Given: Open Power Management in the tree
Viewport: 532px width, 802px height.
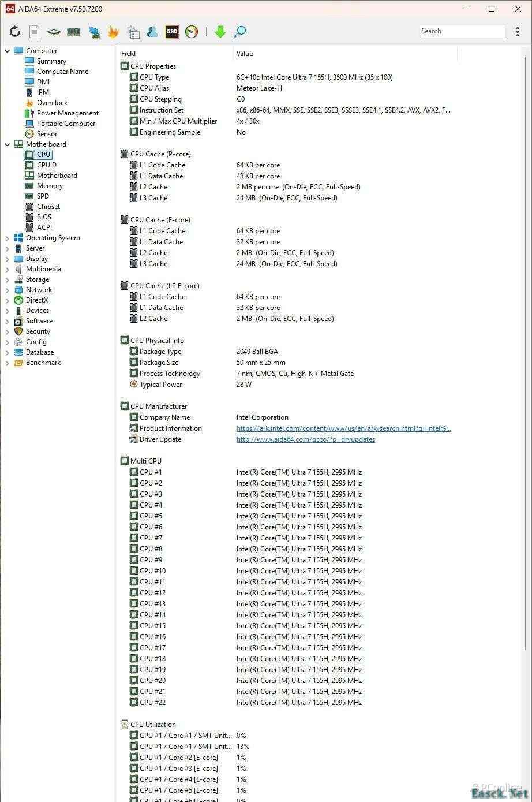Looking at the screenshot, I should click(x=68, y=113).
